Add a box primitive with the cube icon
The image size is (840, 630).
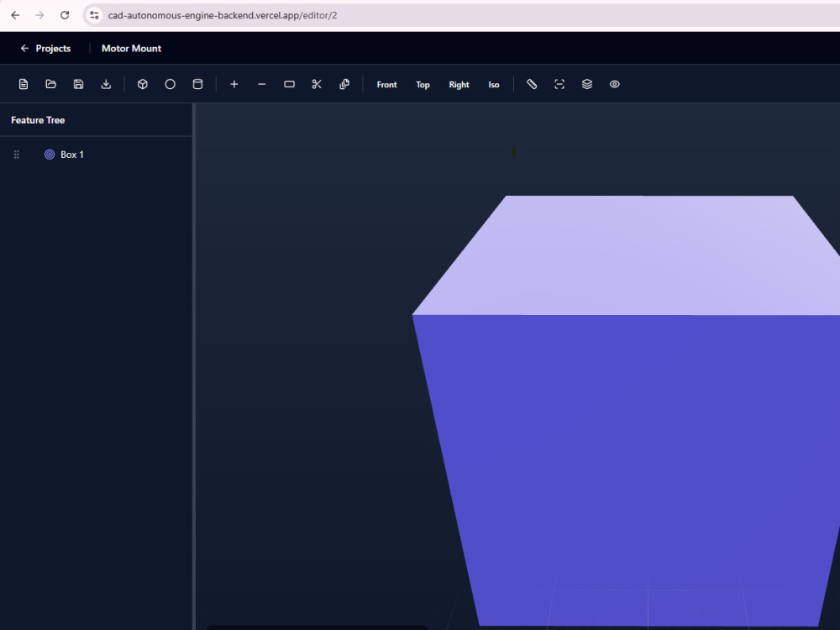coord(143,84)
